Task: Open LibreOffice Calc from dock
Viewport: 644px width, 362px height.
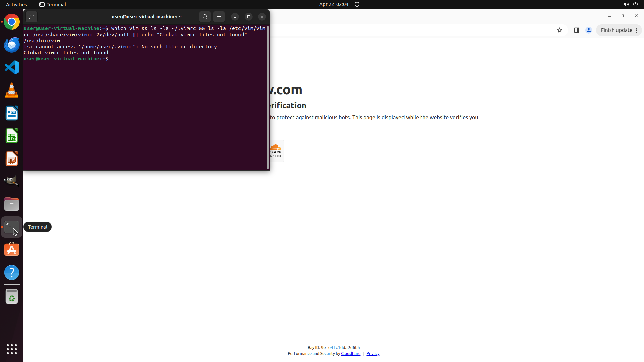Action: pyautogui.click(x=12, y=136)
